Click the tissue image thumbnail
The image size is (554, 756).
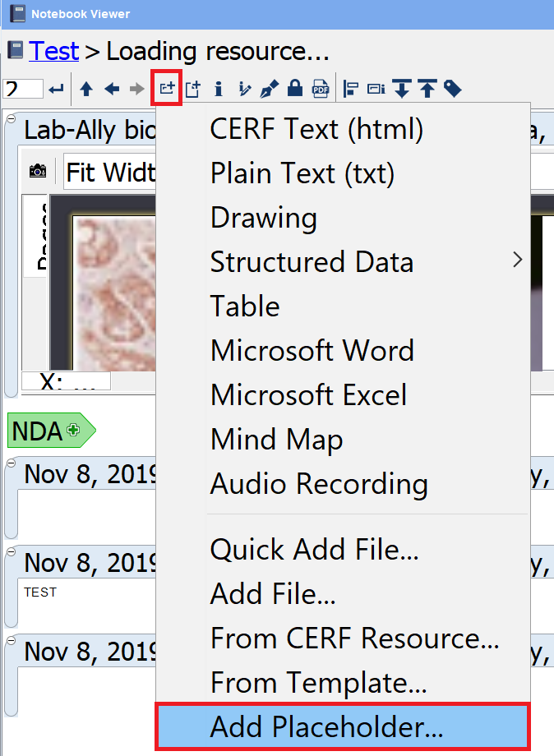[x=113, y=288]
